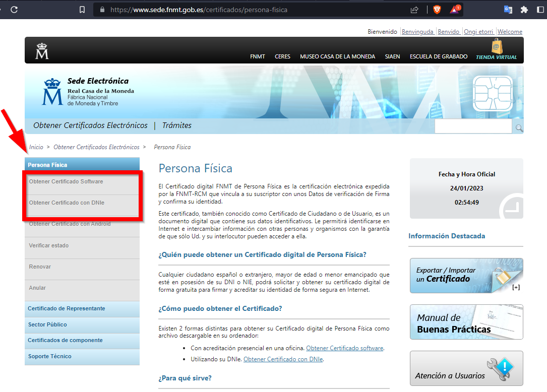Reload the page with the refresh icon
Image resolution: width=547 pixels, height=392 pixels.
click(14, 10)
